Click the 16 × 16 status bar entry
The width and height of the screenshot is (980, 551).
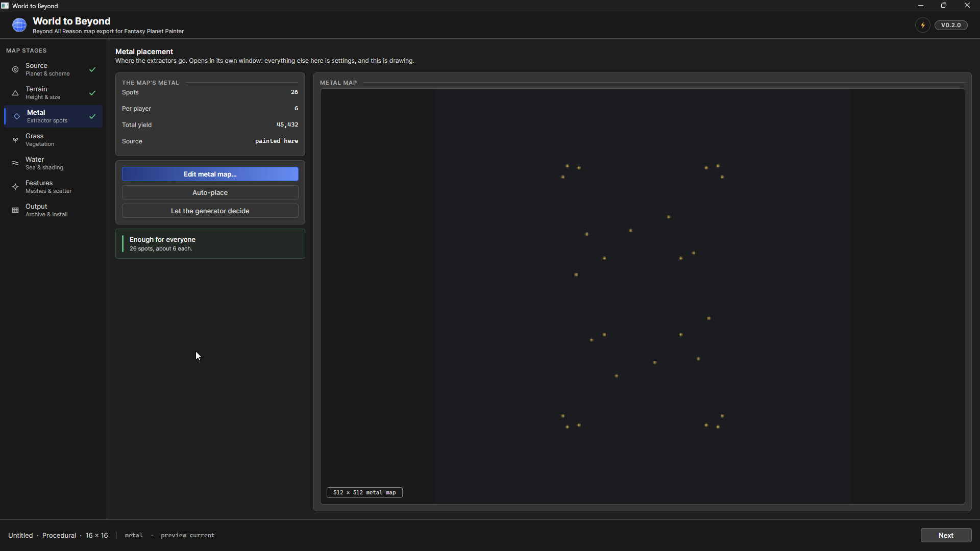[96, 535]
